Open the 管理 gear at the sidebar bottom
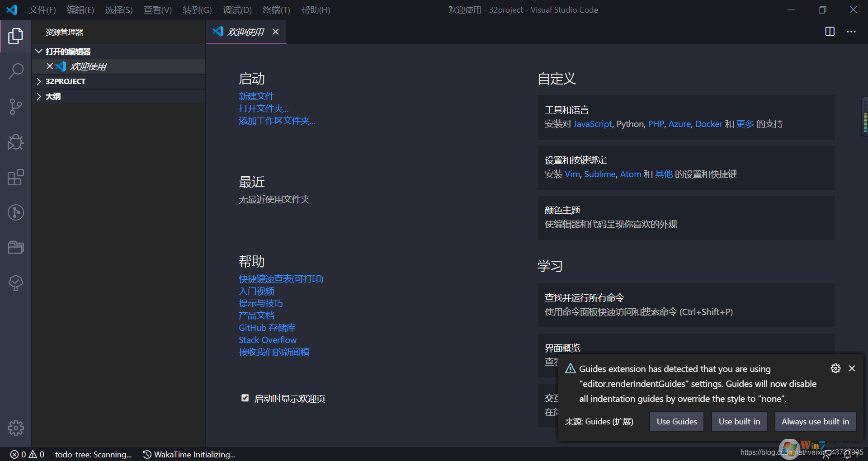 coord(16,428)
